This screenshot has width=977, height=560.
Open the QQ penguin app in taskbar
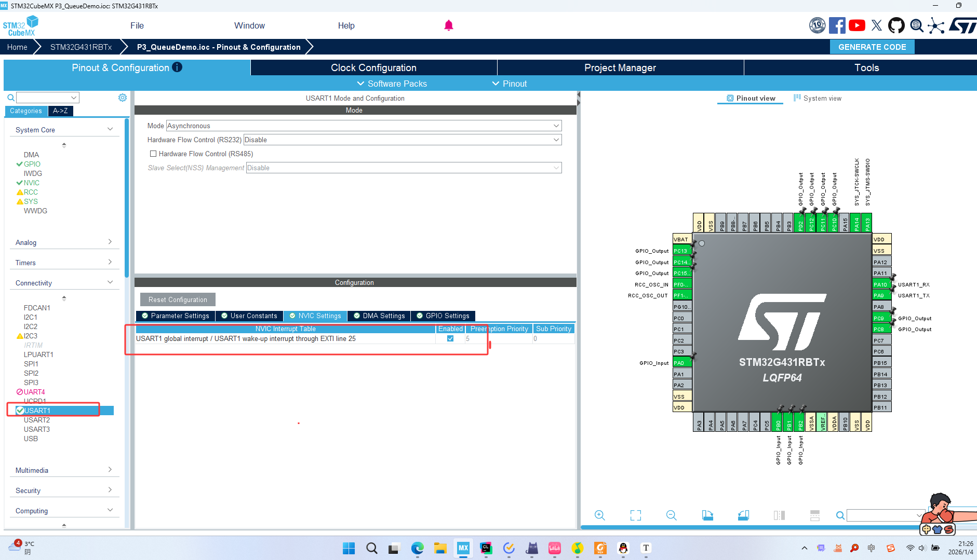623,548
